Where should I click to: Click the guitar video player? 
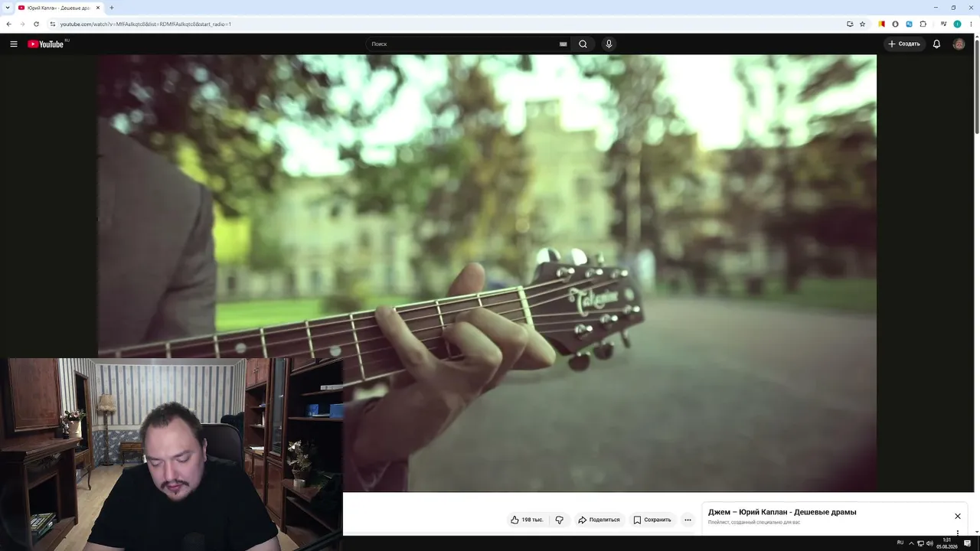(487, 272)
